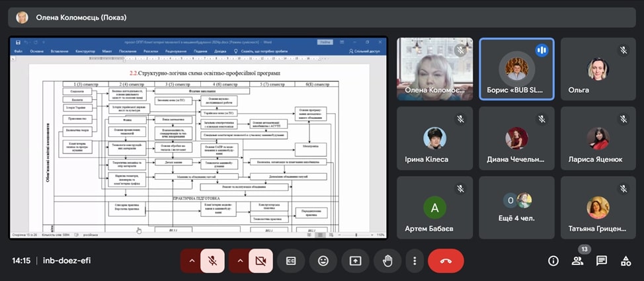Click the meeting code inb-doez-efi
This screenshot has width=644, height=281.
click(x=67, y=261)
